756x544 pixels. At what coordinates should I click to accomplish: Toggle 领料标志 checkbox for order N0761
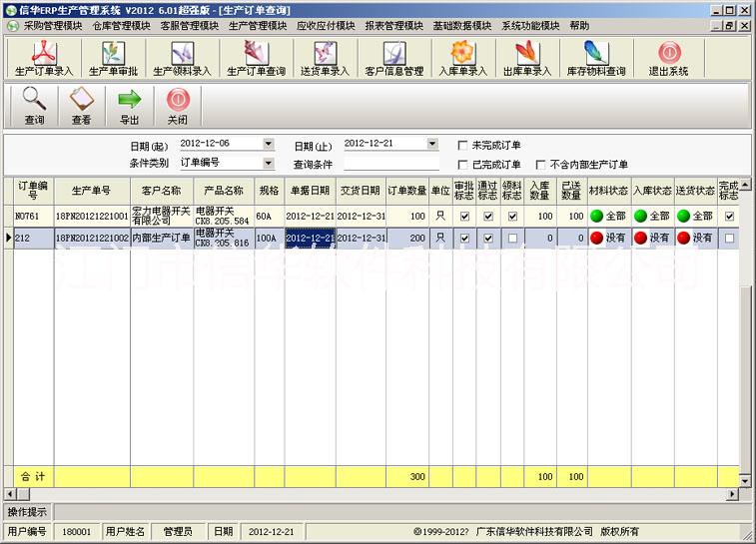(512, 217)
